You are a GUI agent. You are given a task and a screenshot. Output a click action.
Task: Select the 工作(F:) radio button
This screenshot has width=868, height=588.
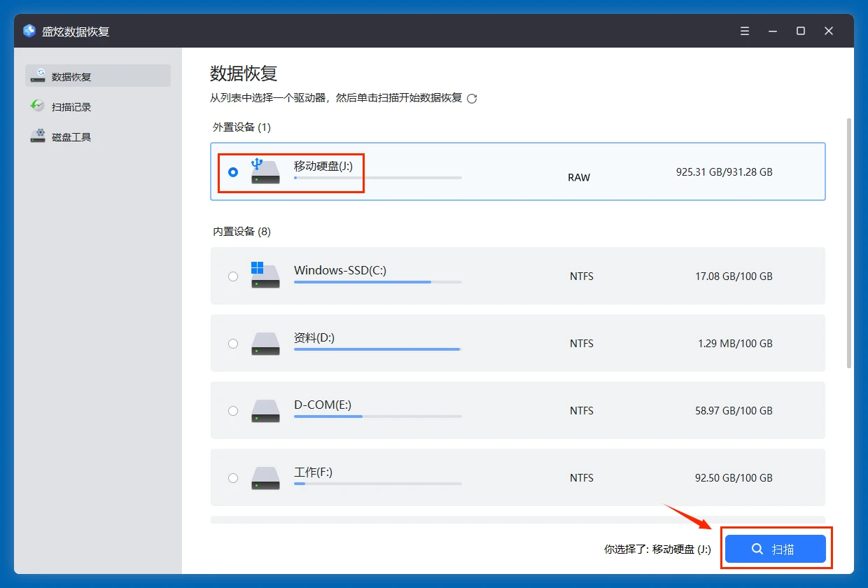[x=233, y=477]
